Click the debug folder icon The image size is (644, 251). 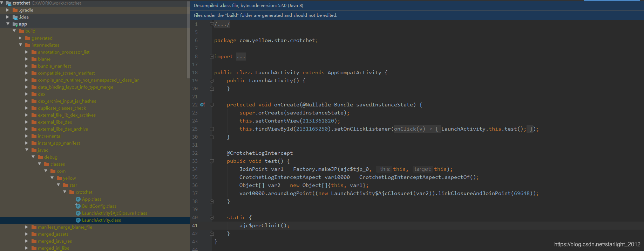tap(40, 157)
